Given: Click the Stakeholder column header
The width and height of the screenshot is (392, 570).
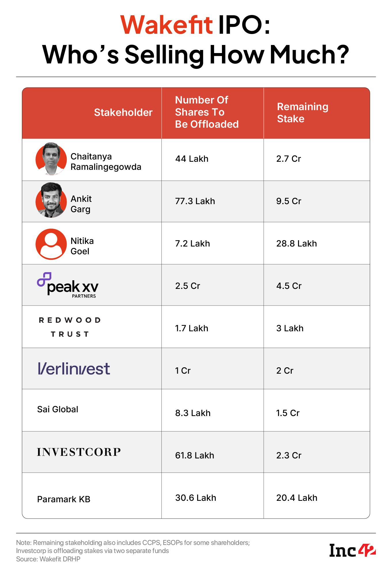Looking at the screenshot, I should pyautogui.click(x=123, y=112).
